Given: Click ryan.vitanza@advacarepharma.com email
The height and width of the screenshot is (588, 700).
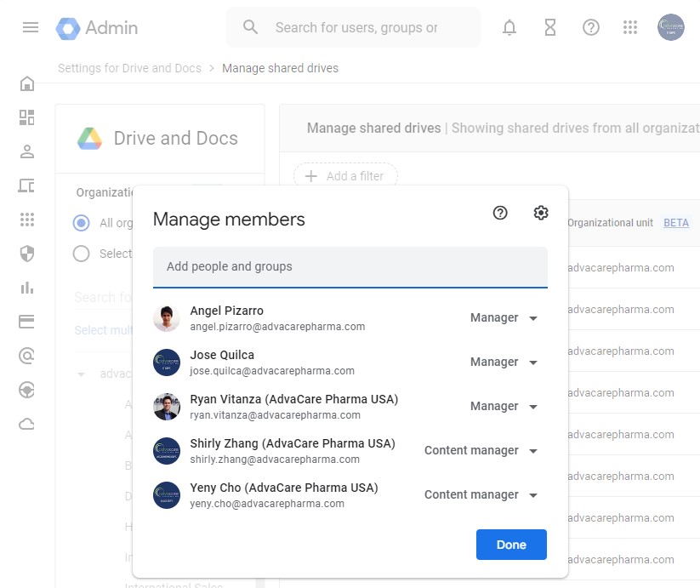Looking at the screenshot, I should 275,415.
